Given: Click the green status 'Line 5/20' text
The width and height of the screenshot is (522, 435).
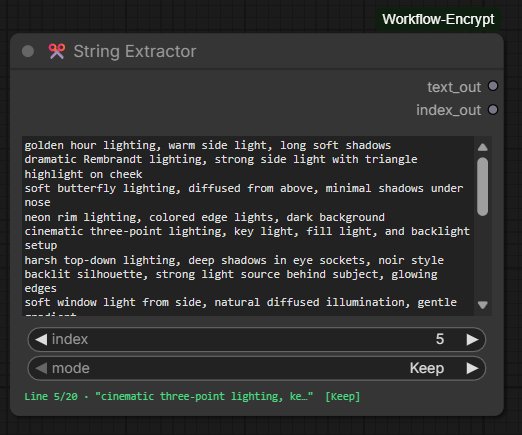Looking at the screenshot, I should (x=51, y=396).
